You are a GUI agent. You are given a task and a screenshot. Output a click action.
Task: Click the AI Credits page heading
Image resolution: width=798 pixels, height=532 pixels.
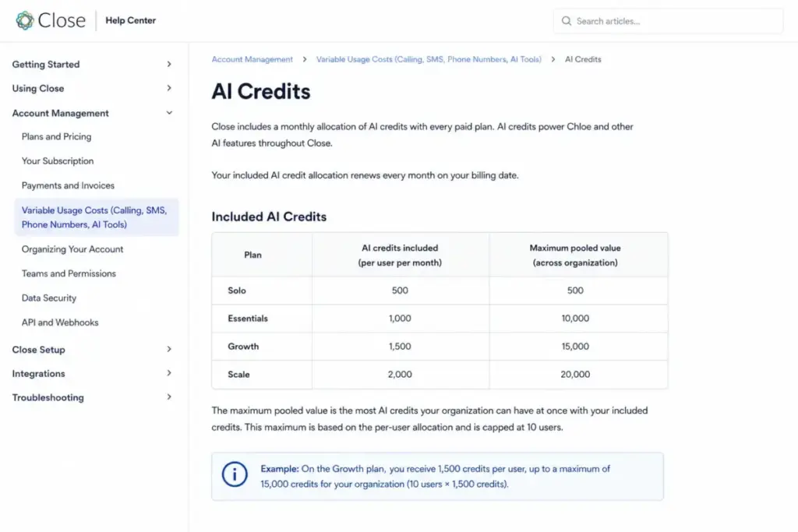tap(260, 92)
